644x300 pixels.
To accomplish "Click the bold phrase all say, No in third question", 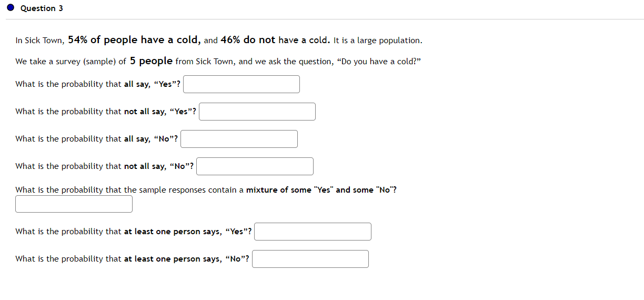I will tap(151, 139).
